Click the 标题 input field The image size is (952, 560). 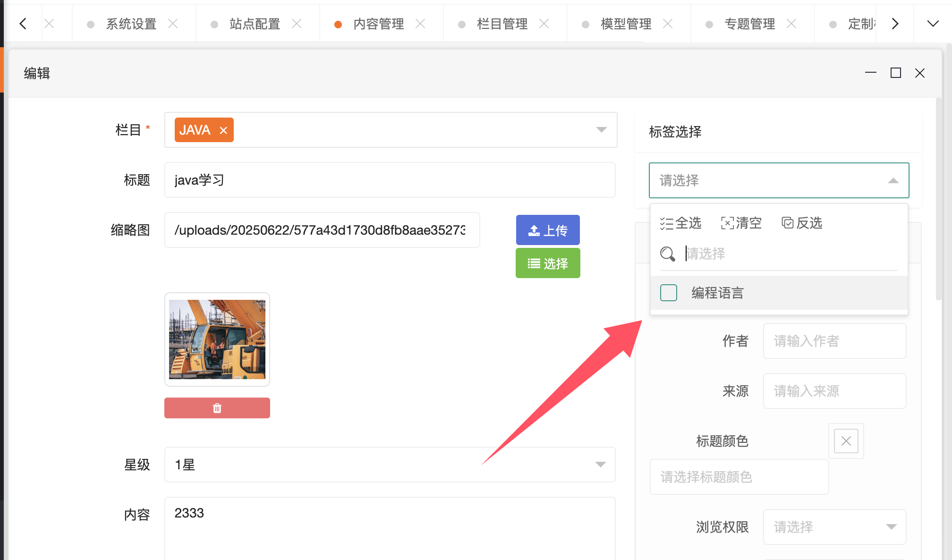[390, 180]
